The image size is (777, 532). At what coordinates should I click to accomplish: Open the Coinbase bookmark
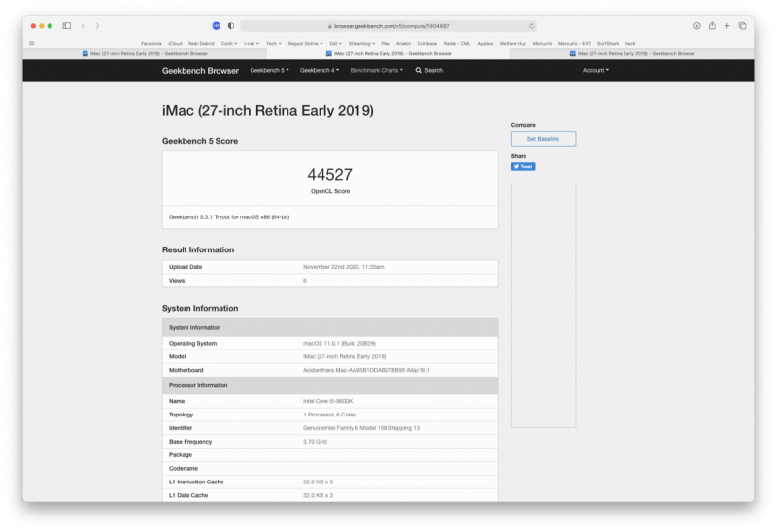pyautogui.click(x=427, y=43)
